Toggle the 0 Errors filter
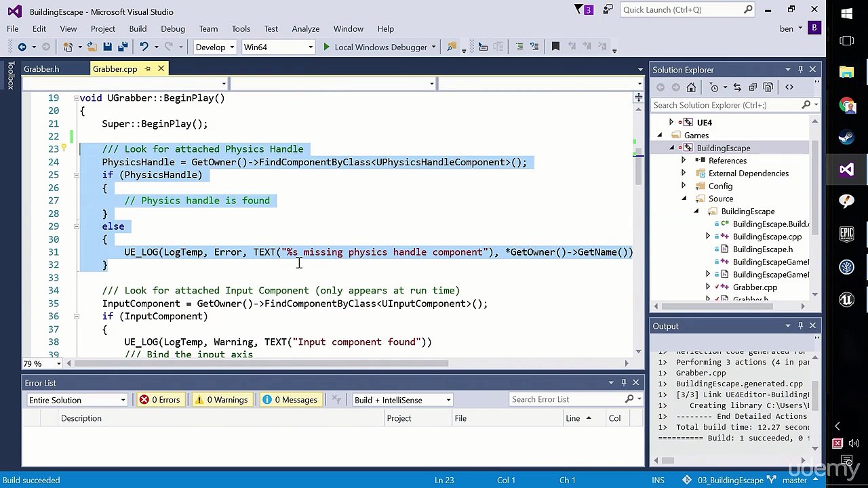The image size is (868, 488). [x=160, y=400]
